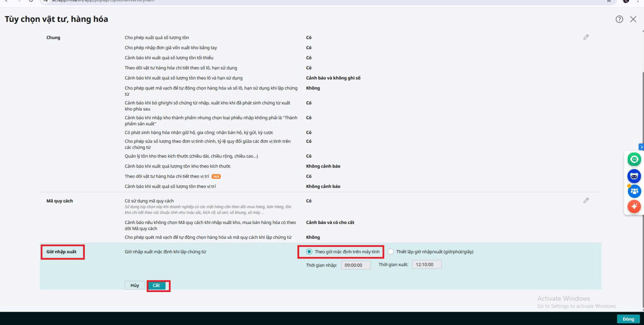
Task: Close the Tùy chọn vật tư, hàng hóa dialog
Action: 633,19
